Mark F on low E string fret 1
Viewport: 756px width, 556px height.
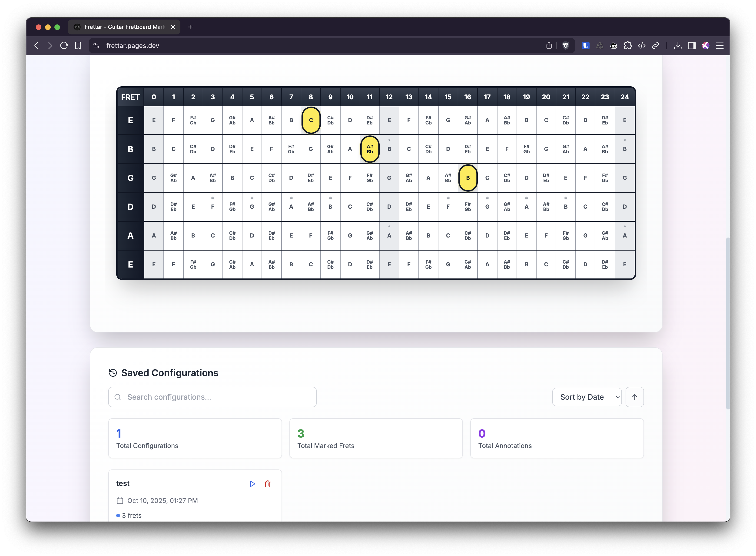click(173, 265)
